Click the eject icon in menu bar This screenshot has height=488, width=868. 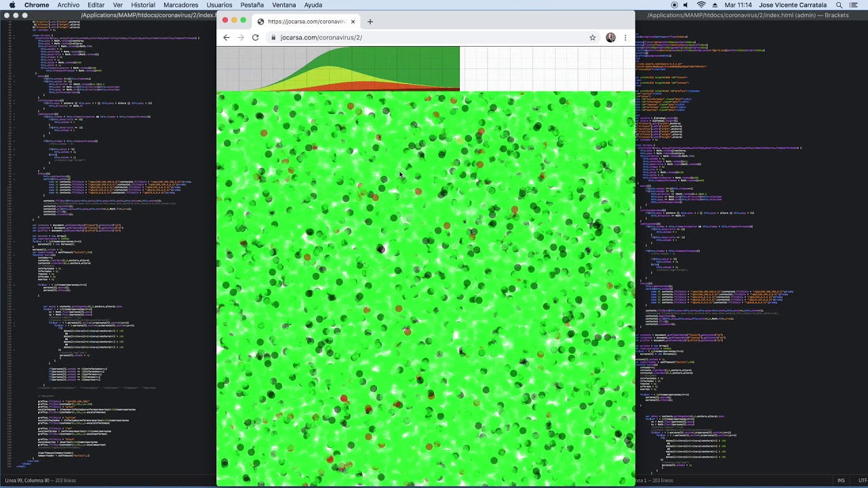click(715, 5)
